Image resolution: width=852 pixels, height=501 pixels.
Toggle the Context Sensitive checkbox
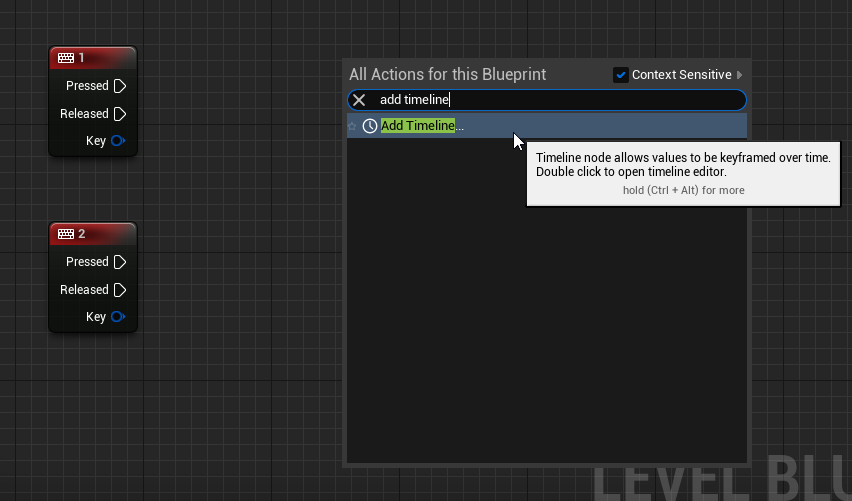coord(621,75)
